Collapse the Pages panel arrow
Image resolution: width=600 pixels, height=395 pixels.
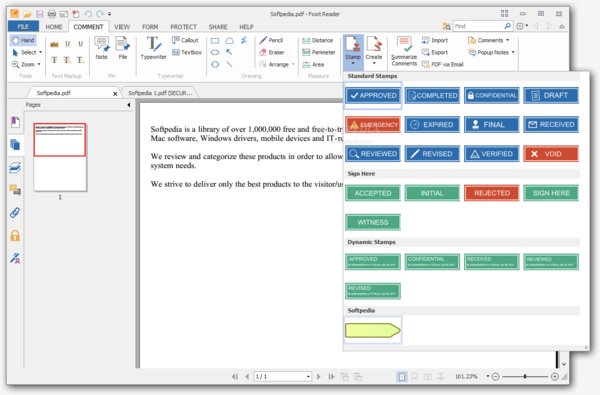tap(129, 105)
